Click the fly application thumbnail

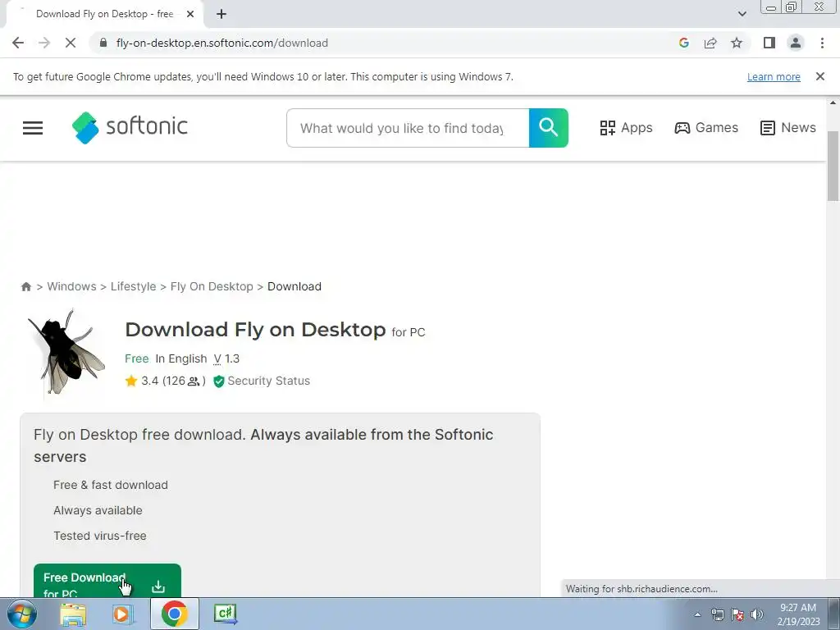pyautogui.click(x=67, y=352)
